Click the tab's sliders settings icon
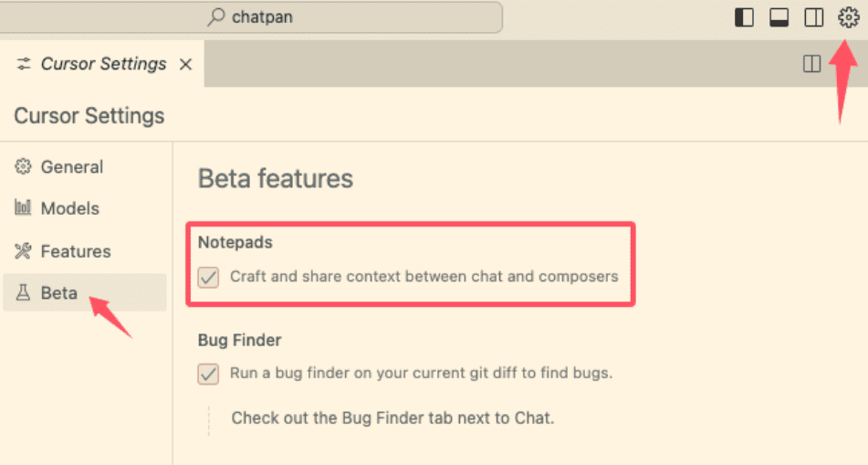 23,64
